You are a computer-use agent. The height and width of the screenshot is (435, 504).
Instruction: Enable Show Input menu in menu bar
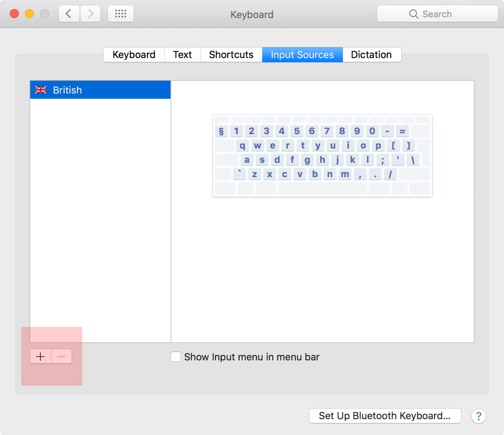[176, 357]
